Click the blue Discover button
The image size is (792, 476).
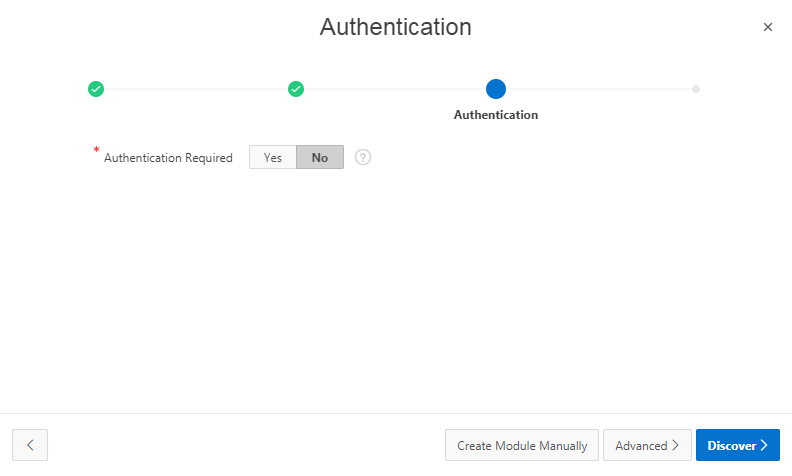[737, 445]
